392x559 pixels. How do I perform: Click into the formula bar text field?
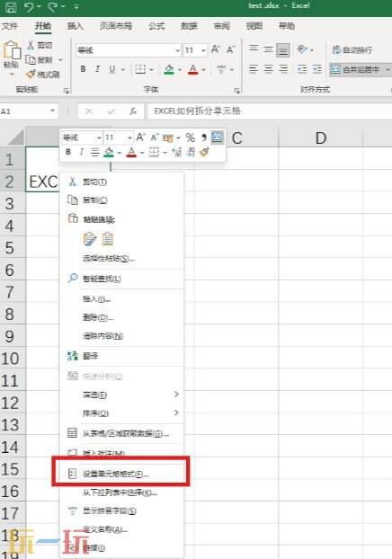coord(270,111)
